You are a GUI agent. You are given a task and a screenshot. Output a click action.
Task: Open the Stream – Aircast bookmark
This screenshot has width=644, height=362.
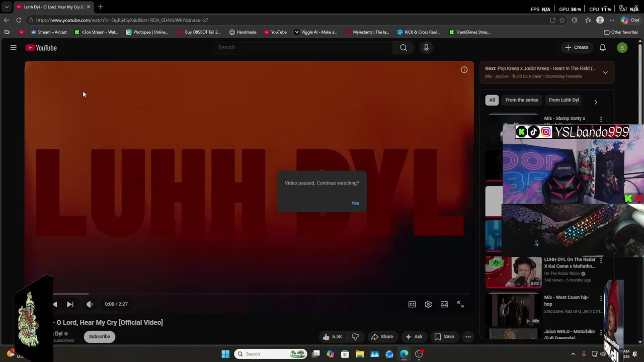tap(49, 32)
